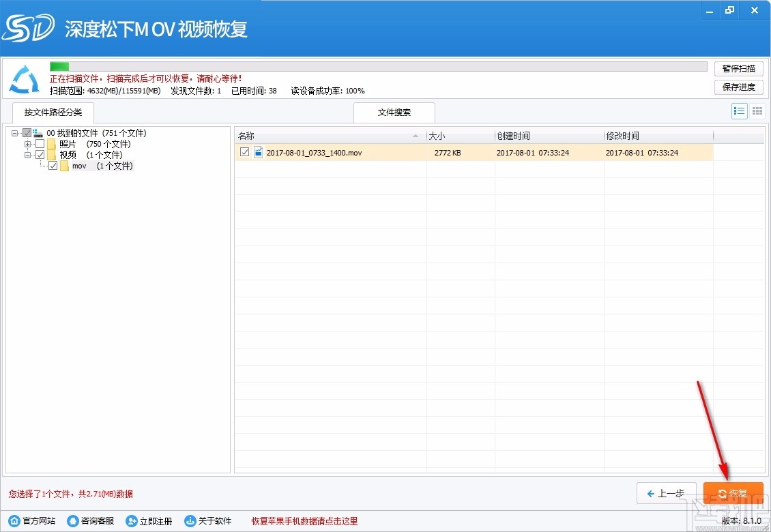Click the 恢复 recover button
This screenshot has width=771, height=532.
[733, 492]
